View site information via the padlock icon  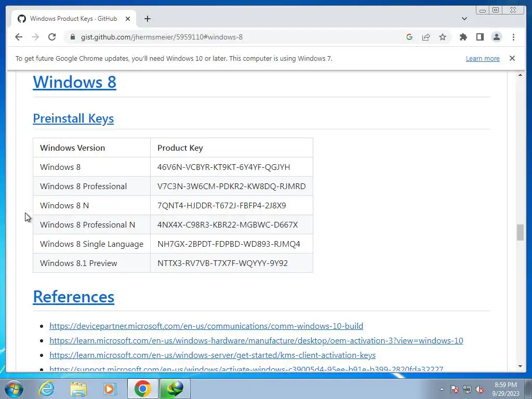point(72,37)
